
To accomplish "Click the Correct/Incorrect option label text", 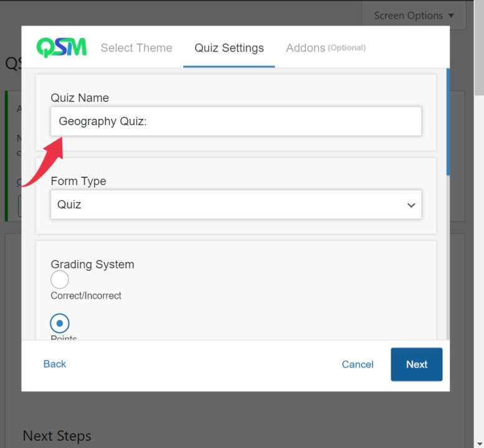I will 86,296.
